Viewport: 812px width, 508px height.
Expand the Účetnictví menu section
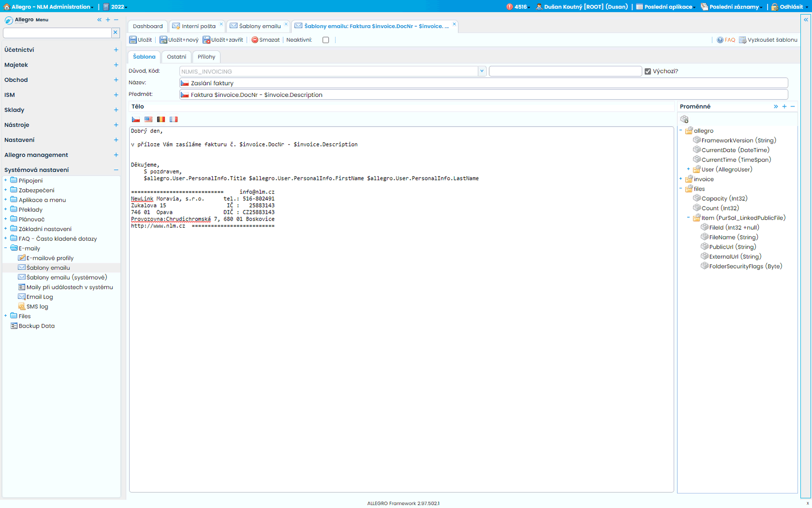[x=116, y=50]
